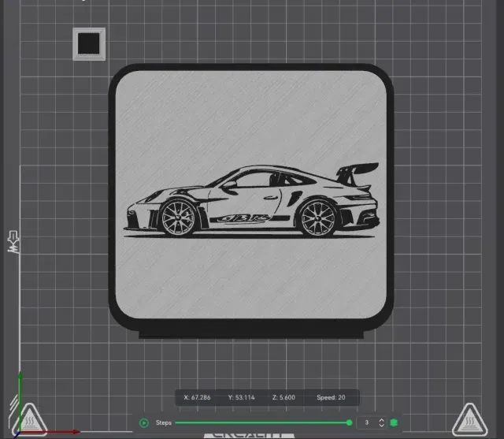
Task: Click the nozzle marker on the vertical layer slider
Action: coord(13,241)
